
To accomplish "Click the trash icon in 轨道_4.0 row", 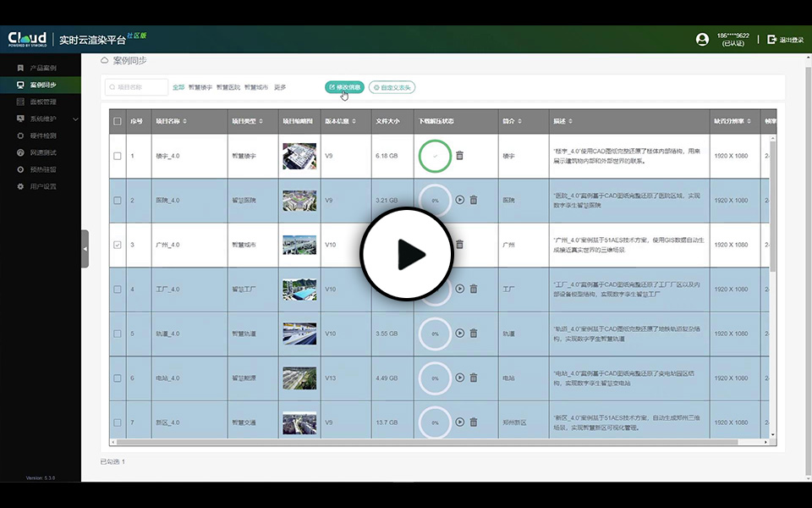I will click(x=474, y=334).
